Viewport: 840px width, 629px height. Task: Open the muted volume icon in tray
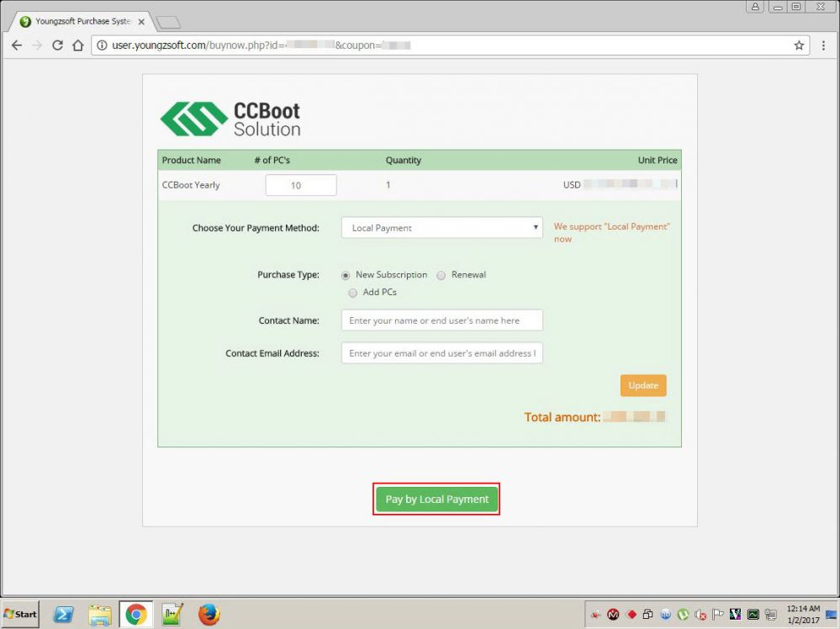[701, 614]
